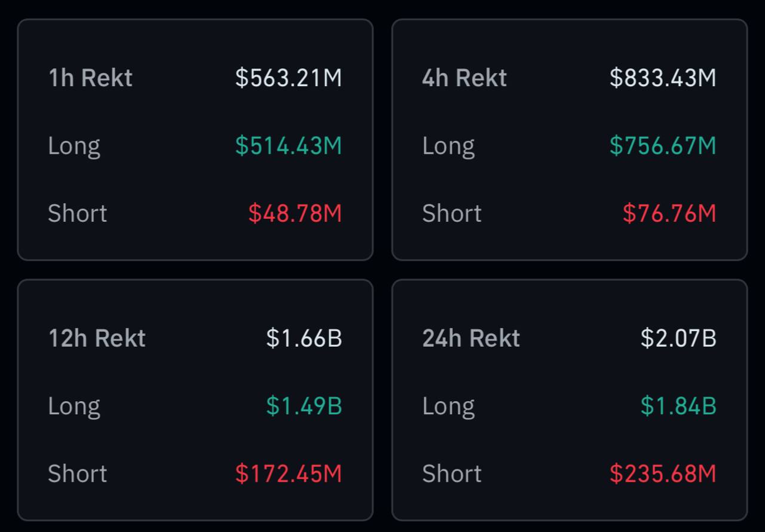Click the 12h Rekt card title
Screen dimensions: 765x532
point(97,338)
